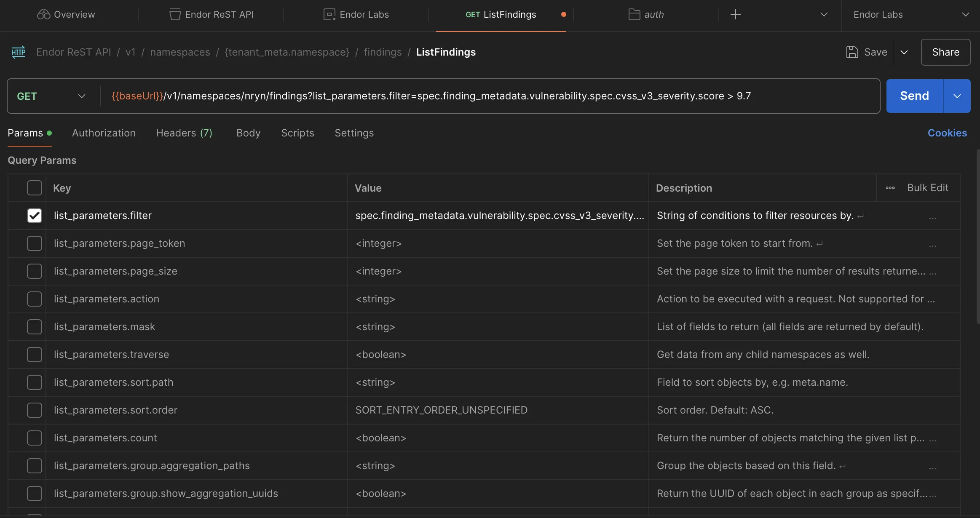Switch to the Headers tab

pyautogui.click(x=184, y=133)
